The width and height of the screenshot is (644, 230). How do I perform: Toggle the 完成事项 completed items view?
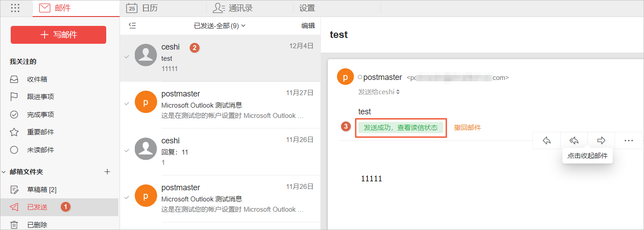[x=40, y=114]
